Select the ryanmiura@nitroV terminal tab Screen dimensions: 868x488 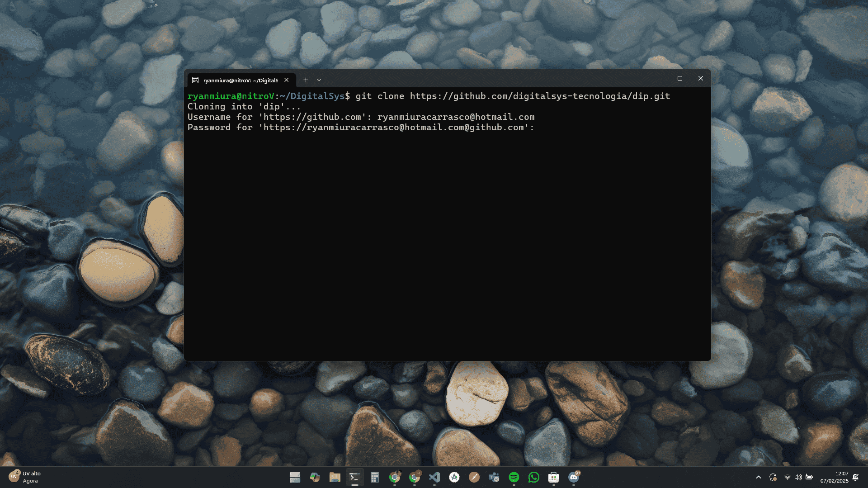[240, 80]
